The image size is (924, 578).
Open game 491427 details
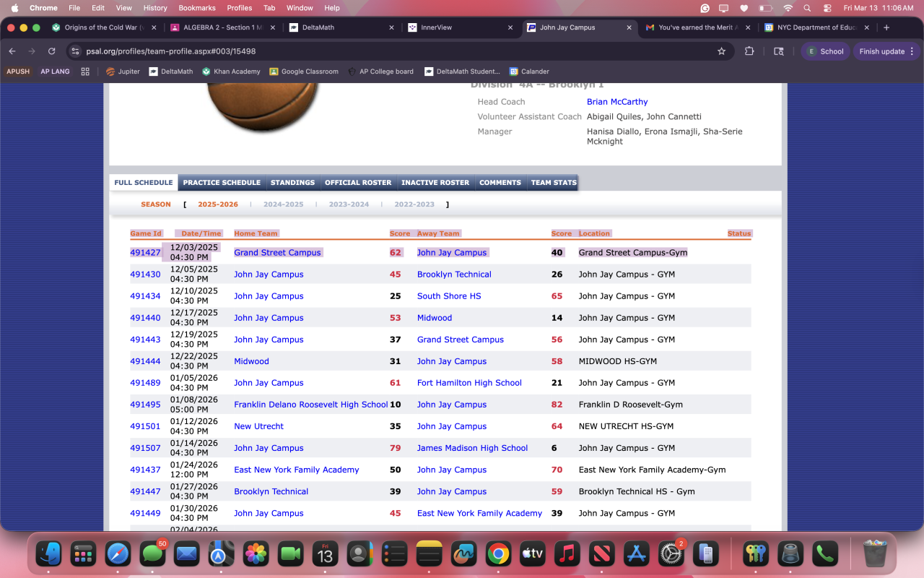click(145, 253)
